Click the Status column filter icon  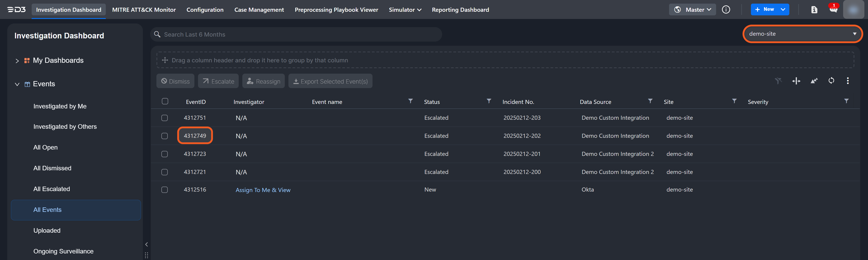(x=488, y=101)
